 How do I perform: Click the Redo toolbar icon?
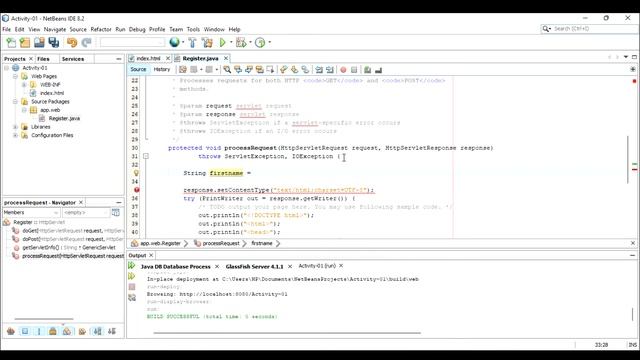[x=86, y=42]
